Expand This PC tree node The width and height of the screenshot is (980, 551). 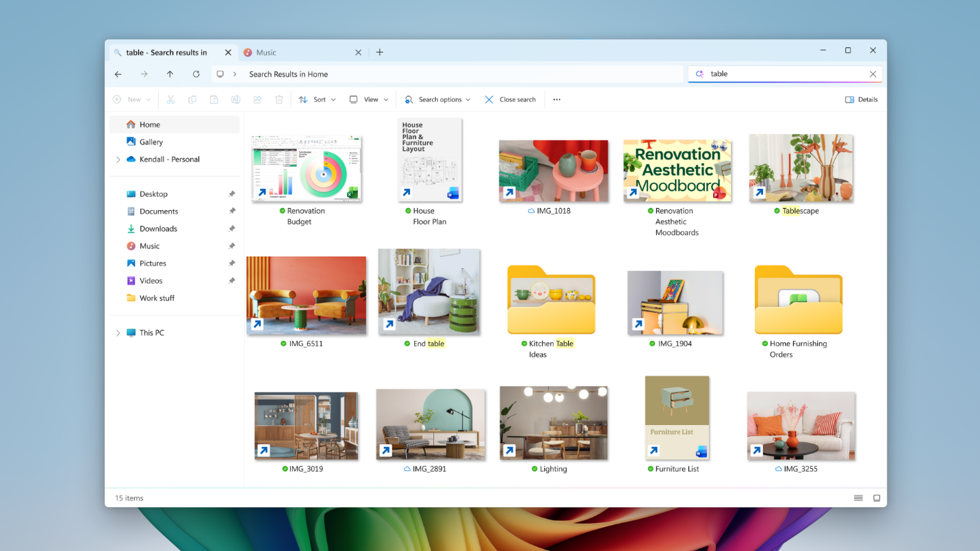click(x=118, y=333)
